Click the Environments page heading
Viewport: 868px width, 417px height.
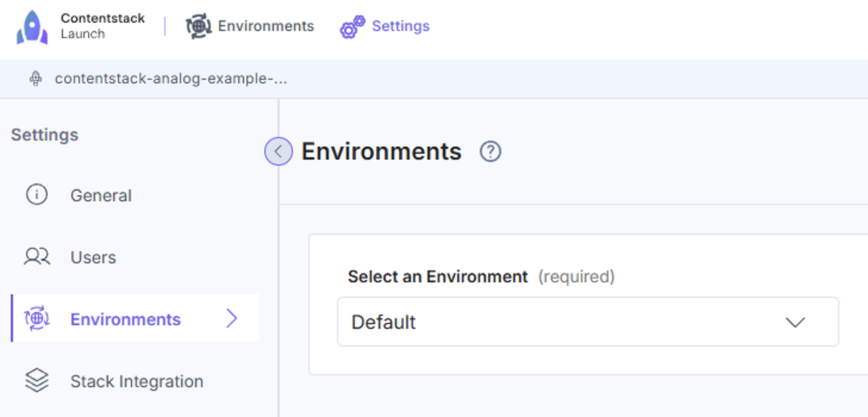click(x=381, y=152)
